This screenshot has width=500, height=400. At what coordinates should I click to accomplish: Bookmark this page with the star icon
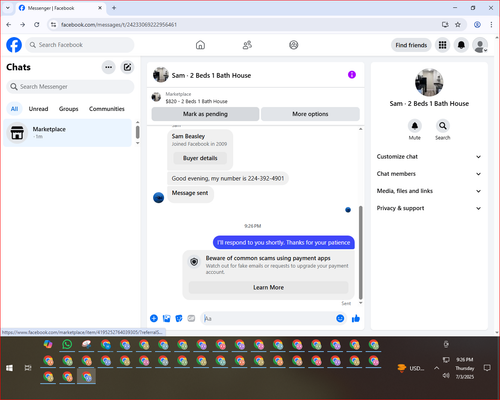[458, 24]
